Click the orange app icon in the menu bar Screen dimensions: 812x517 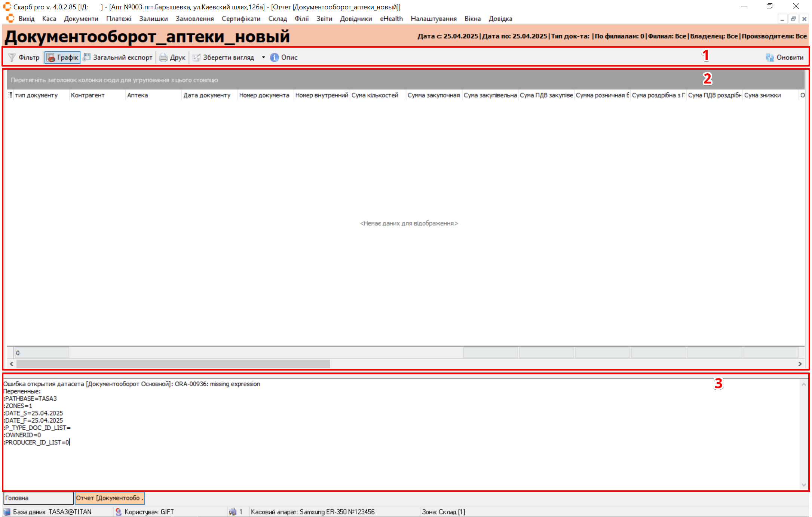(x=10, y=18)
